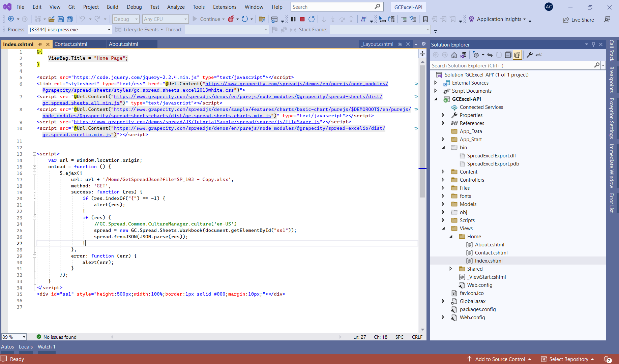
Task: Expand the Controllers folder in Solution Explorer
Action: pyautogui.click(x=443, y=180)
